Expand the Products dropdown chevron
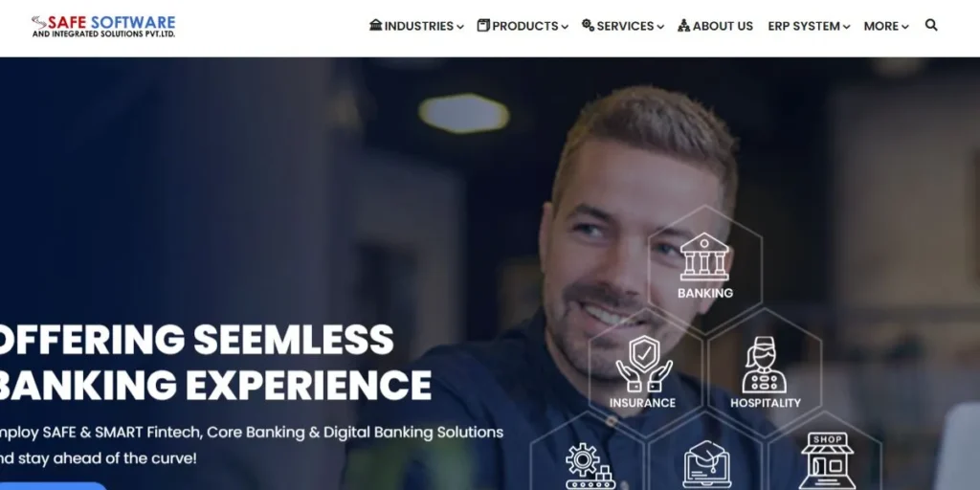 click(565, 27)
